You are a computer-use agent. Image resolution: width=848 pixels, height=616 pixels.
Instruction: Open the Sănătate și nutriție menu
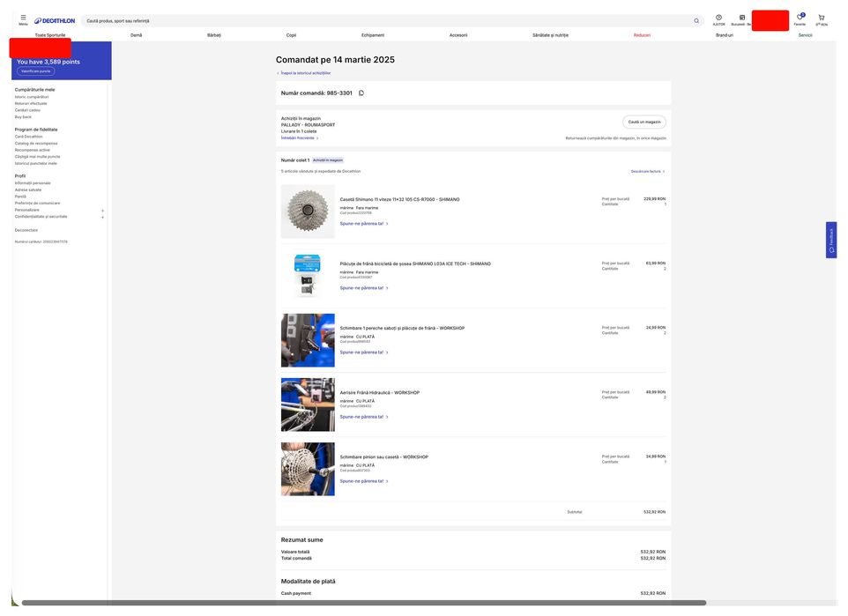[550, 35]
